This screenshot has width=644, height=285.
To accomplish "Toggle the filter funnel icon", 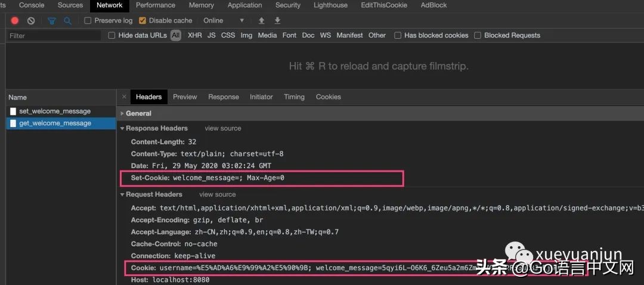I will 52,20.
